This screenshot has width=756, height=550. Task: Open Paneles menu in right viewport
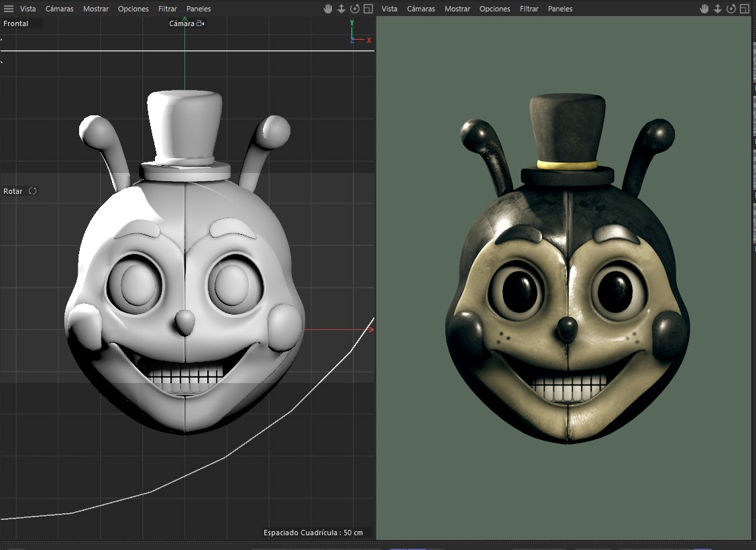click(x=560, y=9)
